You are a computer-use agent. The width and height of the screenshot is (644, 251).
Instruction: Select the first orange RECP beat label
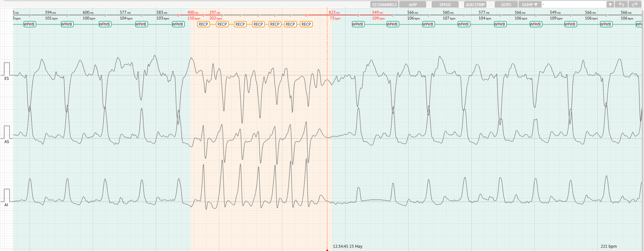tap(203, 24)
